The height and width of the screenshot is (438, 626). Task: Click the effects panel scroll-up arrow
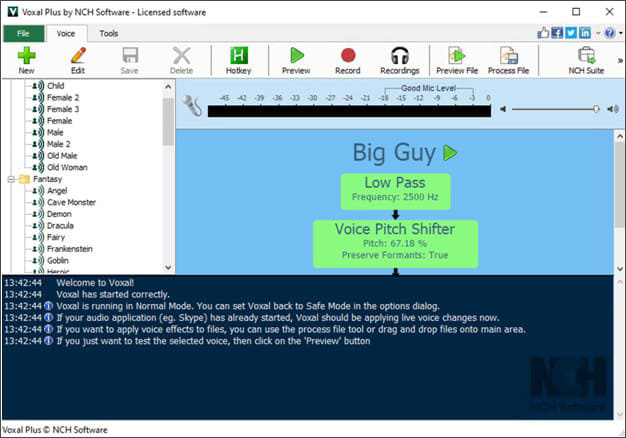coord(620,136)
